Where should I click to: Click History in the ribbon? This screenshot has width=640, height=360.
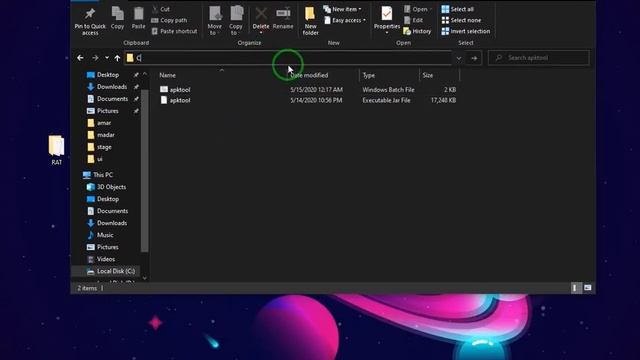tap(417, 31)
